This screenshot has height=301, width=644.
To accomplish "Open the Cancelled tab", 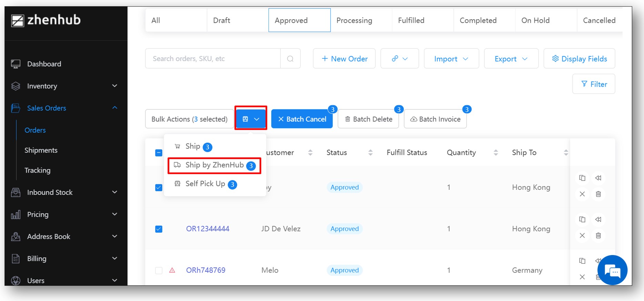I will [600, 20].
